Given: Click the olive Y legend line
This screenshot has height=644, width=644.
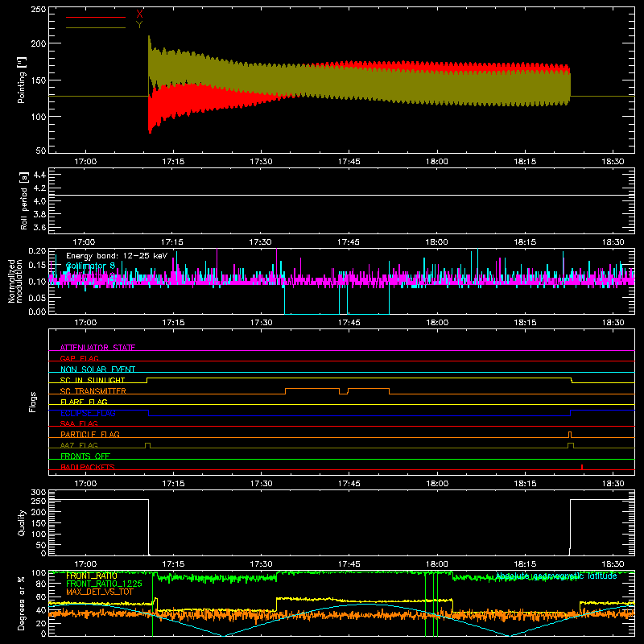Looking at the screenshot, I should tap(96, 28).
